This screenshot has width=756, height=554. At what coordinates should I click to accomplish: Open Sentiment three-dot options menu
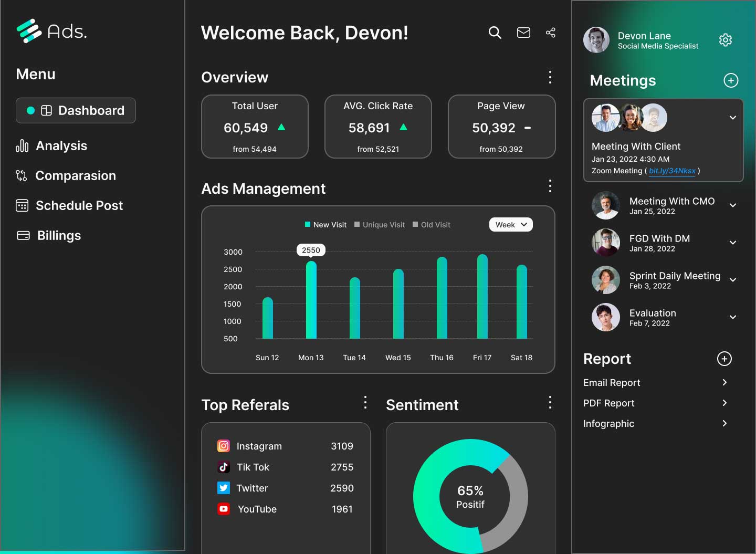click(550, 403)
